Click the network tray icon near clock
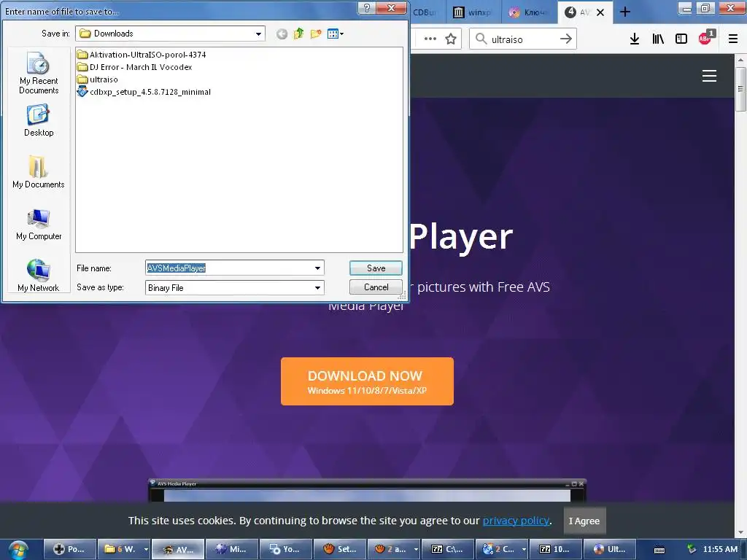The image size is (747, 560). click(691, 550)
